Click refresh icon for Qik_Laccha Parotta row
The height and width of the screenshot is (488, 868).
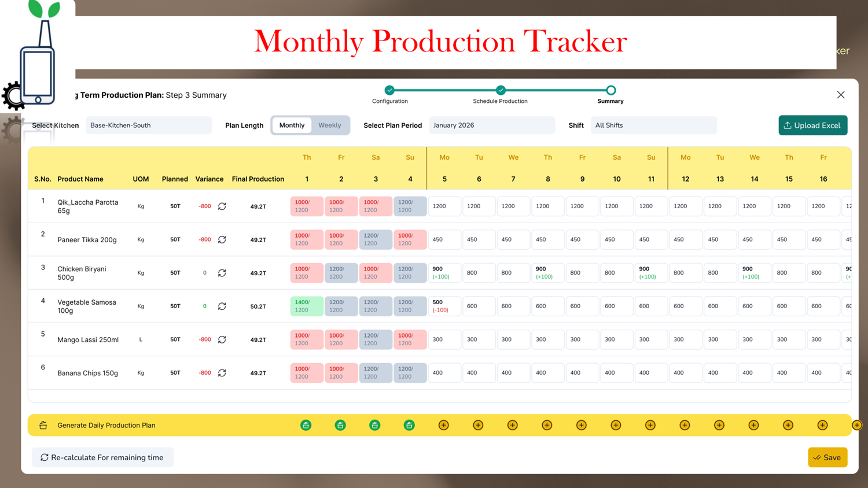tap(222, 206)
